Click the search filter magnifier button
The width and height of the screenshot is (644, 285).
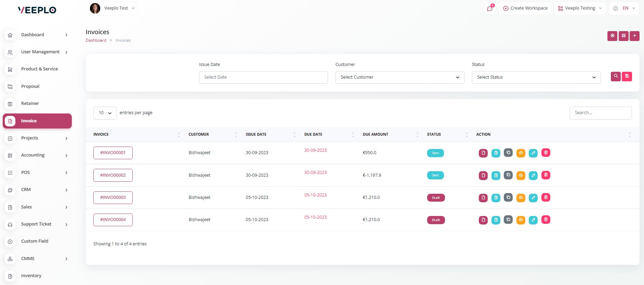616,77
